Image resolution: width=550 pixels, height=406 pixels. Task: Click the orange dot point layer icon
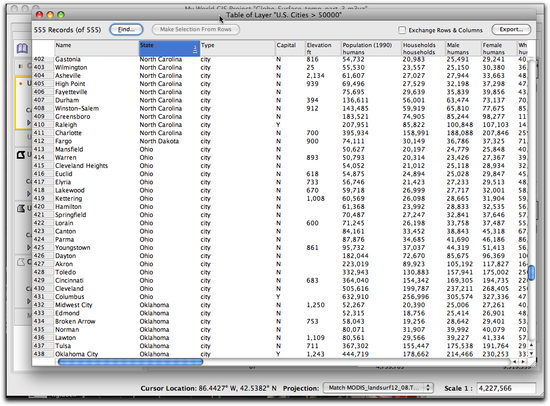tap(21, 84)
